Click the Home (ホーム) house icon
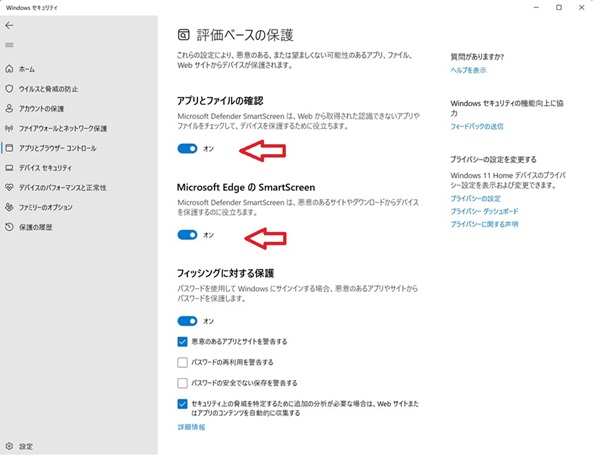The width and height of the screenshot is (600, 456). [x=9, y=69]
